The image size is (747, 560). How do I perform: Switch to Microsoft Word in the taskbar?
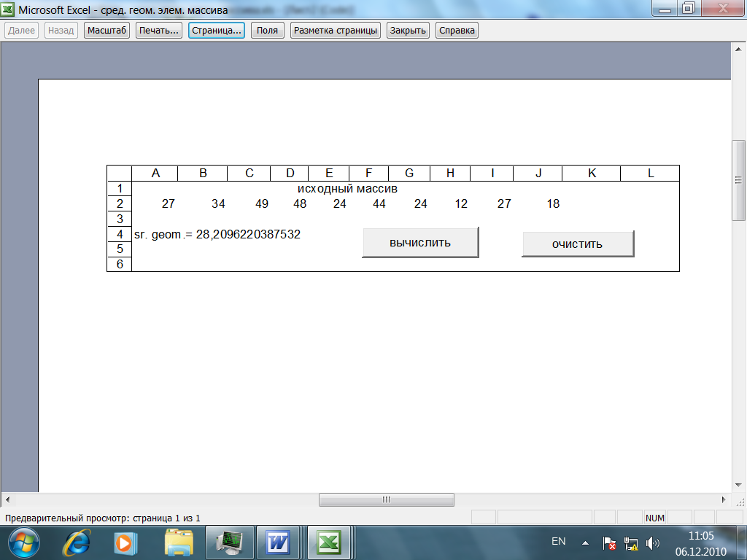click(278, 542)
